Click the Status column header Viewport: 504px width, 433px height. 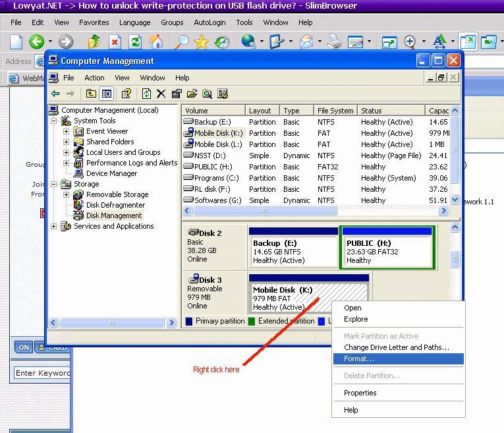391,111
